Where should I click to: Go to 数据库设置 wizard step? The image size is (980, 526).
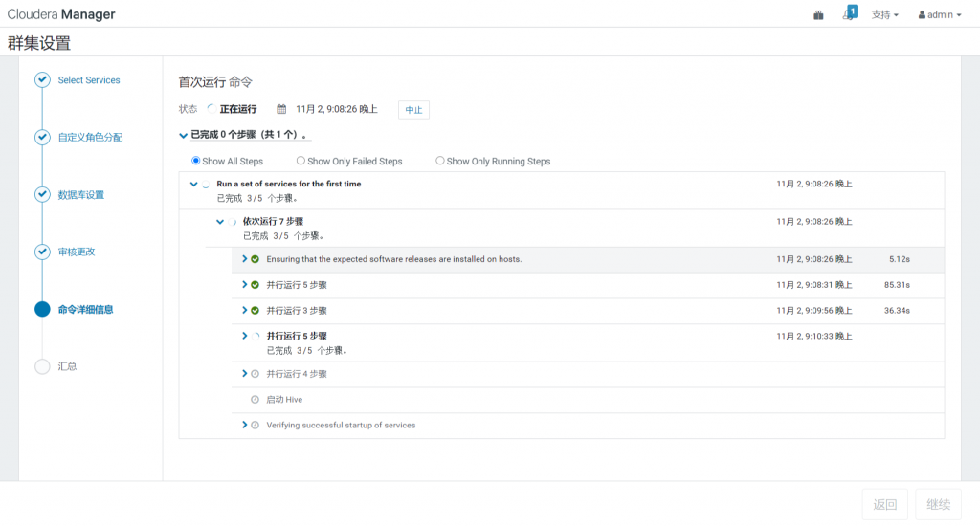81,195
